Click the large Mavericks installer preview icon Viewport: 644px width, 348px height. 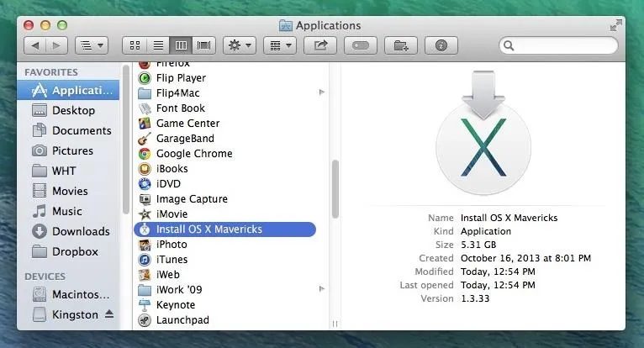click(483, 132)
